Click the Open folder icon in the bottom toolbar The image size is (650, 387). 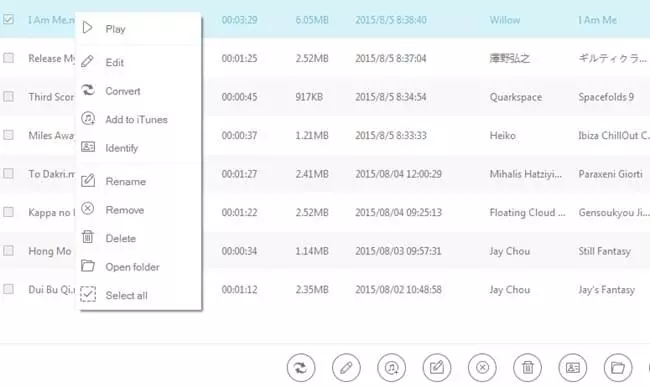pos(618,368)
